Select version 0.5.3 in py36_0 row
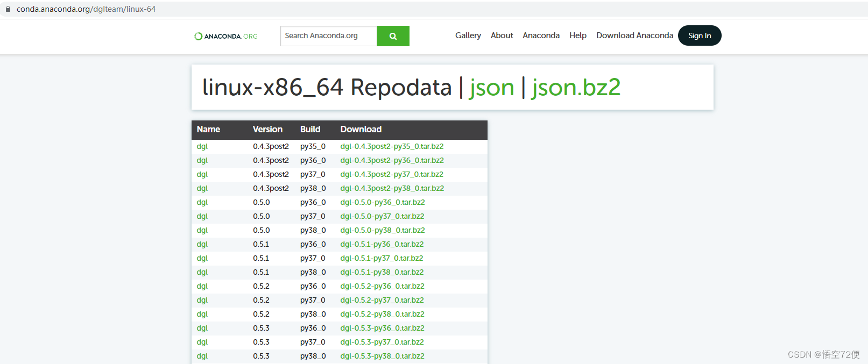868x364 pixels. pyautogui.click(x=262, y=328)
